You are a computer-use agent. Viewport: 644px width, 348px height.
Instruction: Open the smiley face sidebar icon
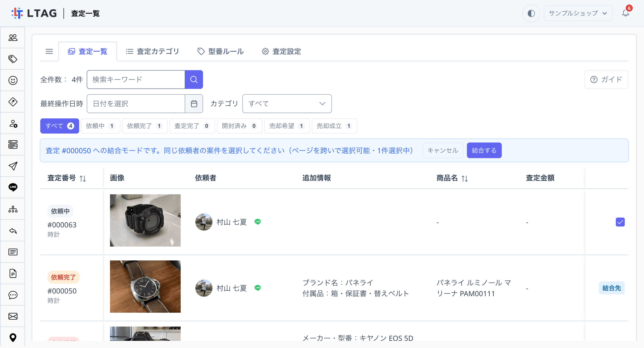[x=13, y=80]
